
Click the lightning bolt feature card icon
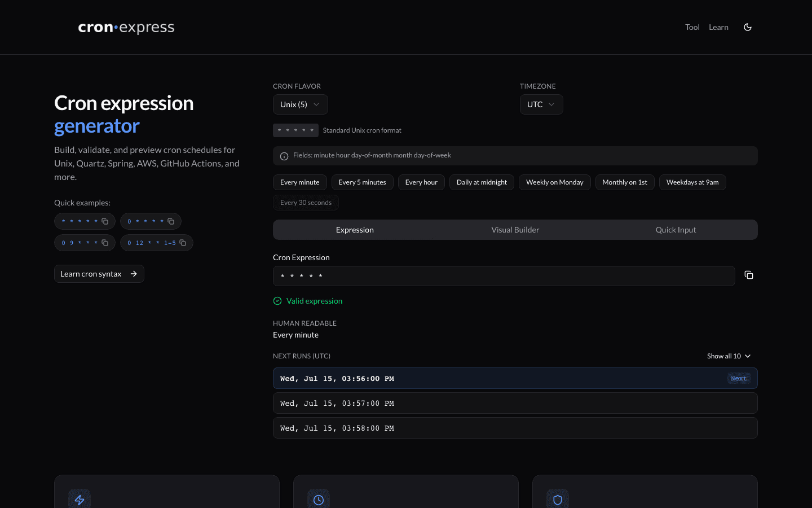coord(80,500)
